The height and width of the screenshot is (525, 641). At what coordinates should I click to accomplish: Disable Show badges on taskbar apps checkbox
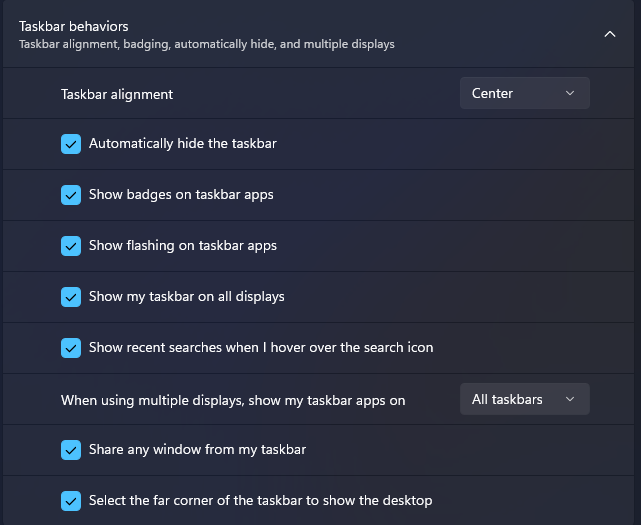(71, 195)
